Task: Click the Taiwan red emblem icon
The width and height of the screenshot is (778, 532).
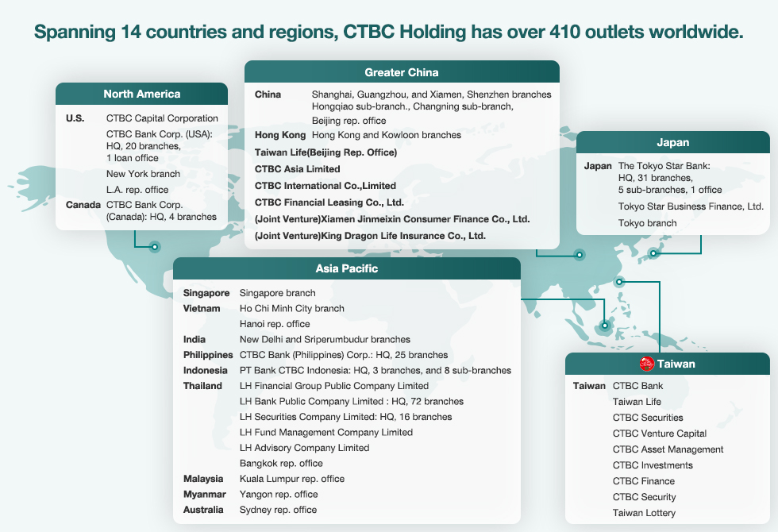Action: [x=646, y=364]
